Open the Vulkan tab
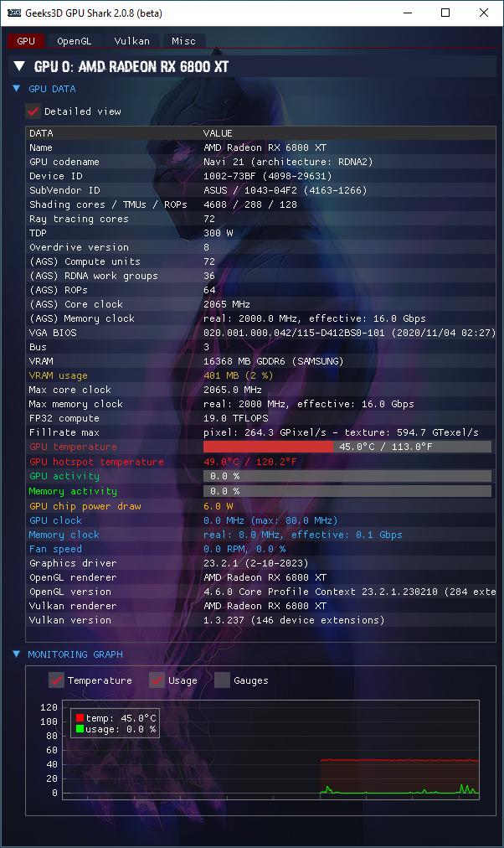This screenshot has height=848, width=504. (131, 41)
